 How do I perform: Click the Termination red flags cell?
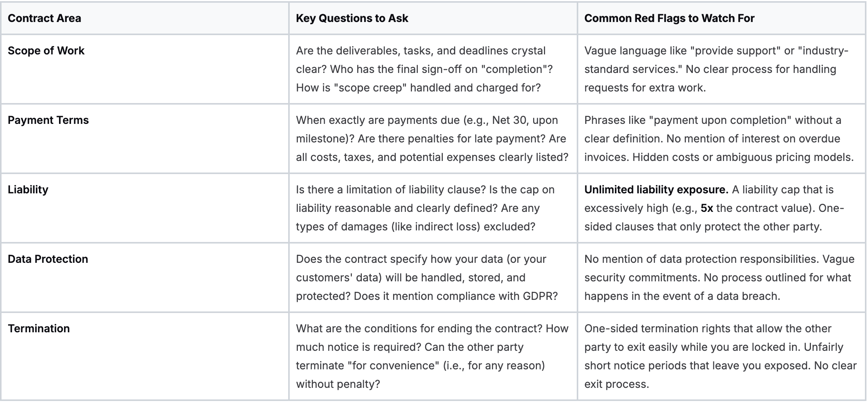[x=720, y=356]
